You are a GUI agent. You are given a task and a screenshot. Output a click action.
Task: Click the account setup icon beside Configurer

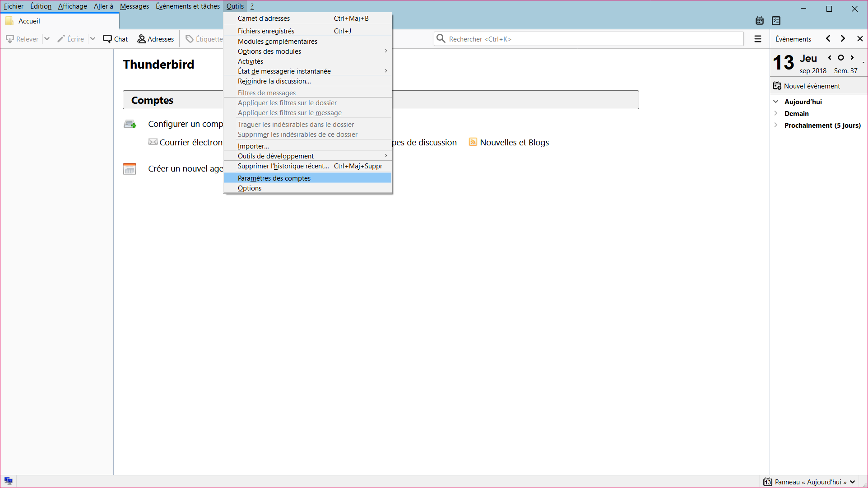[130, 124]
